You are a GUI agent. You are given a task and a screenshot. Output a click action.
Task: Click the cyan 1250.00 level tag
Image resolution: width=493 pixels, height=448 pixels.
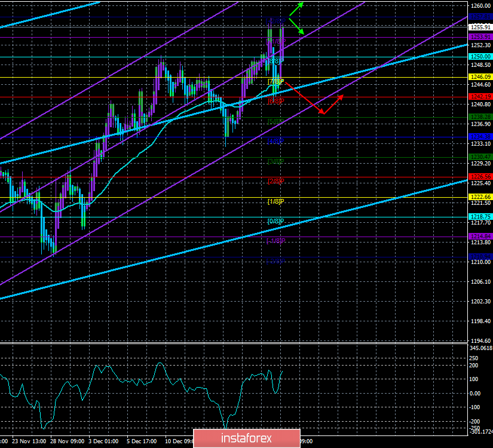[480, 57]
